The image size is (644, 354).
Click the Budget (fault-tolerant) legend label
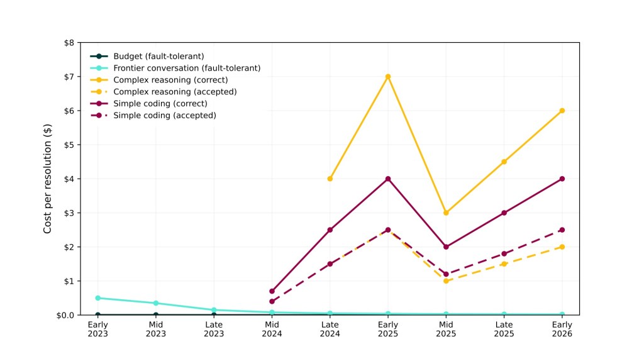pos(158,56)
